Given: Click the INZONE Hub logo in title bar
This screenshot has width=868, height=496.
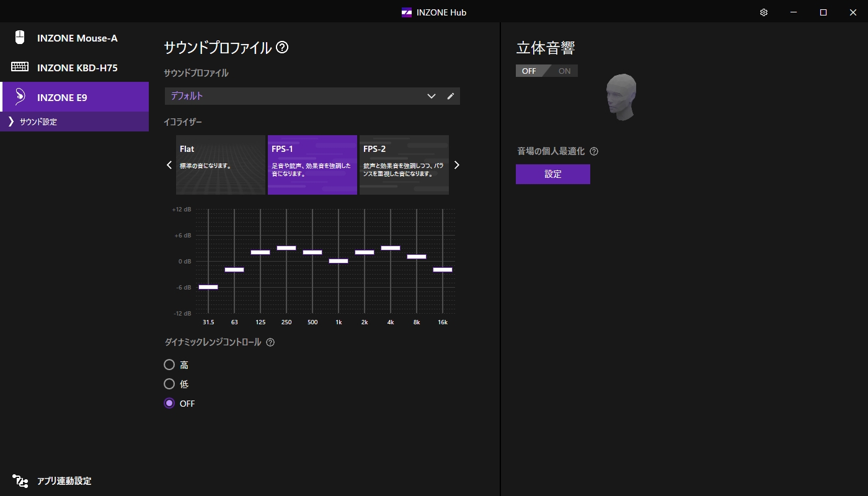Looking at the screenshot, I should [x=407, y=12].
